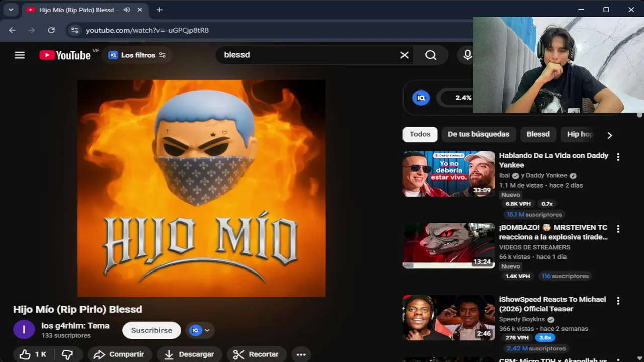
Task: Select the 'Todos' filter chip
Action: point(420,134)
